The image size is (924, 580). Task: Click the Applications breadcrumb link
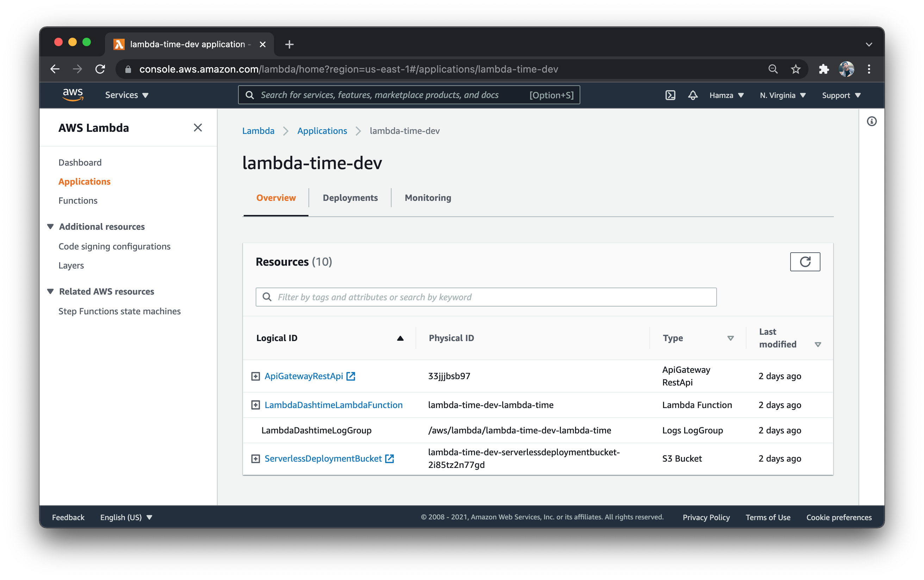(322, 131)
